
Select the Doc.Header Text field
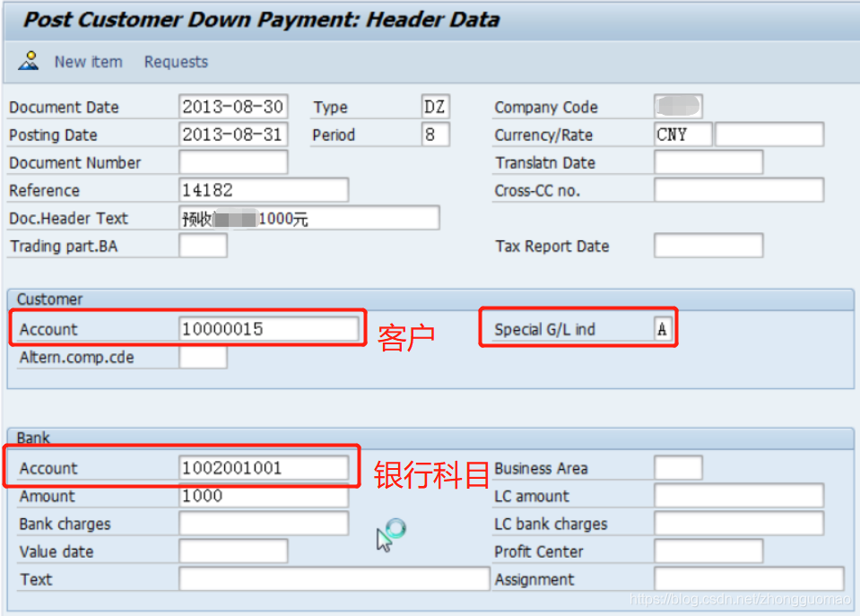click(308, 218)
